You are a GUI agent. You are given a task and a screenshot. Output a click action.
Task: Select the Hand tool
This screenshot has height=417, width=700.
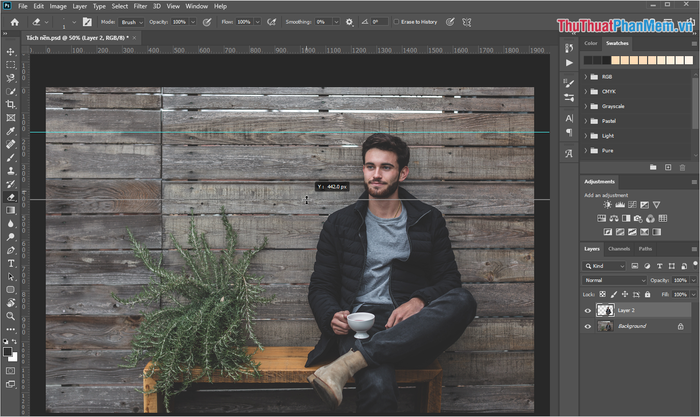(11, 303)
